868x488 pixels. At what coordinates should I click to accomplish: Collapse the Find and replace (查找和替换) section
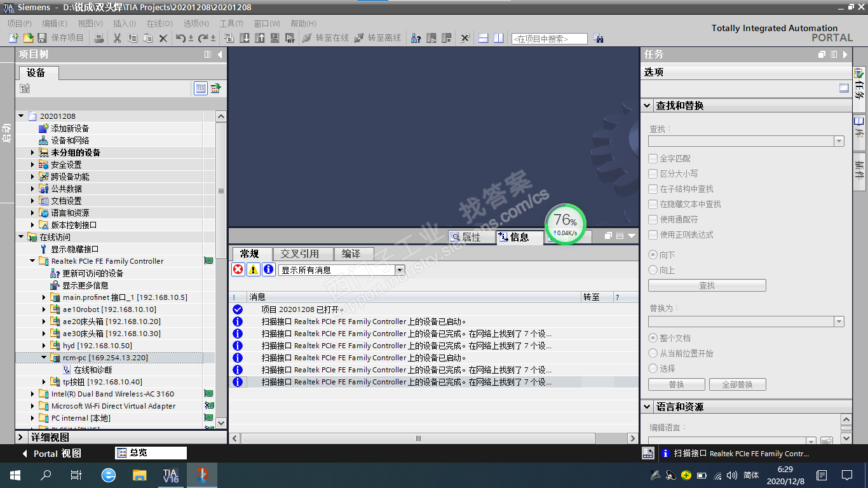[647, 105]
